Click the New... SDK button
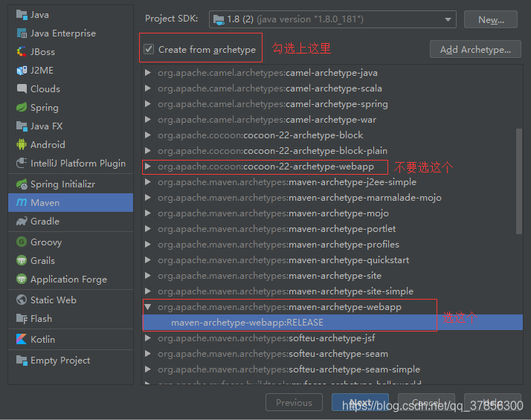Screen dimensions: 531x420 pos(491,19)
